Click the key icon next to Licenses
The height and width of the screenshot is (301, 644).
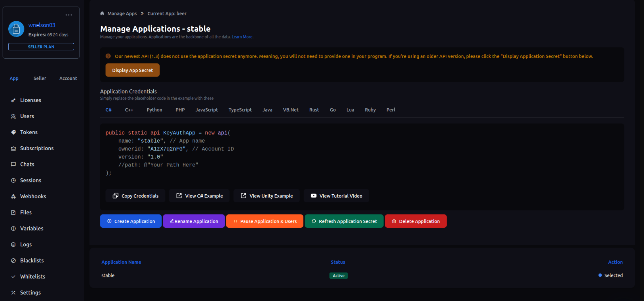[x=13, y=100]
